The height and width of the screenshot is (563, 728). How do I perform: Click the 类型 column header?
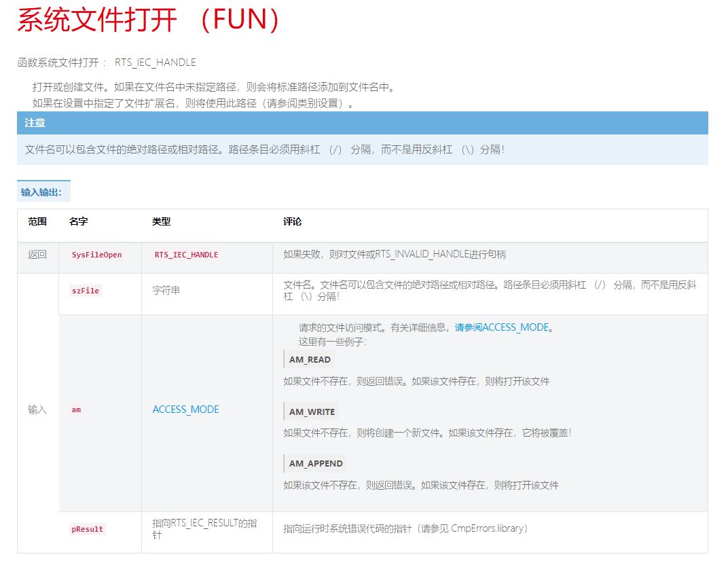click(161, 222)
